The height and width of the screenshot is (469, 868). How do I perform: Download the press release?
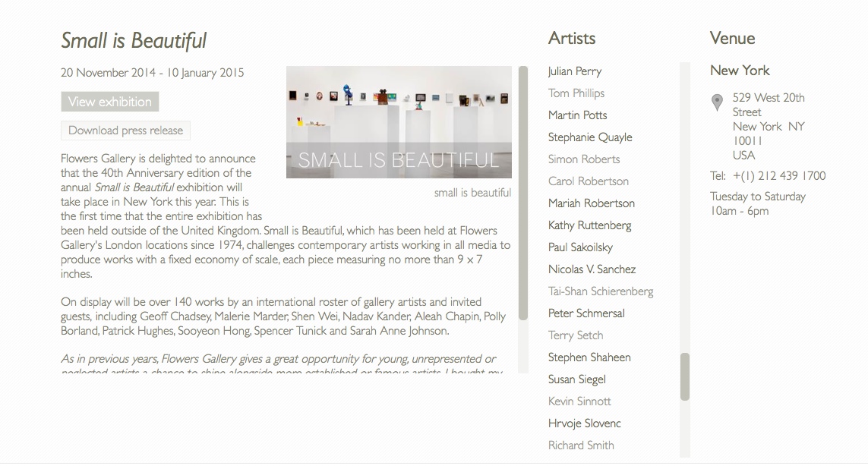click(125, 131)
